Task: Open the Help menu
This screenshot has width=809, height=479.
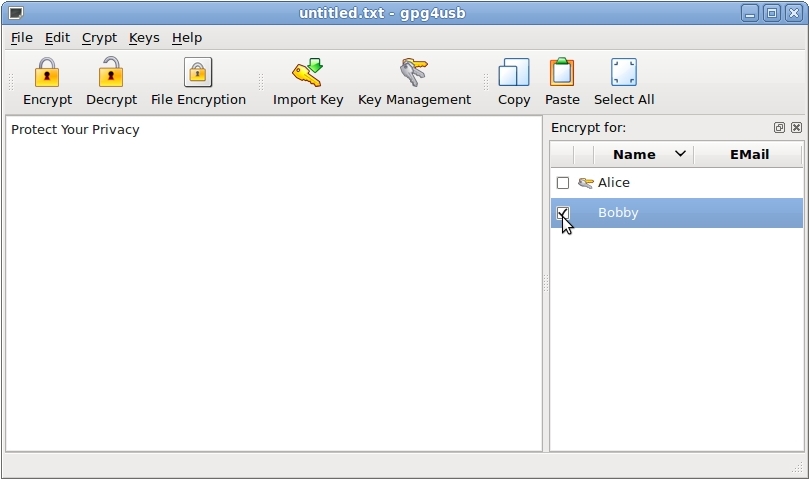Action: pos(187,38)
